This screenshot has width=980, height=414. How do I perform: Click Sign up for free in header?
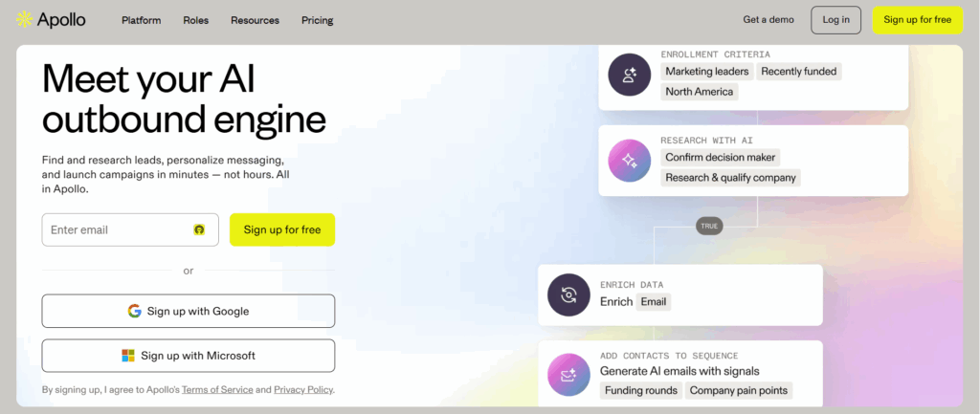[918, 20]
